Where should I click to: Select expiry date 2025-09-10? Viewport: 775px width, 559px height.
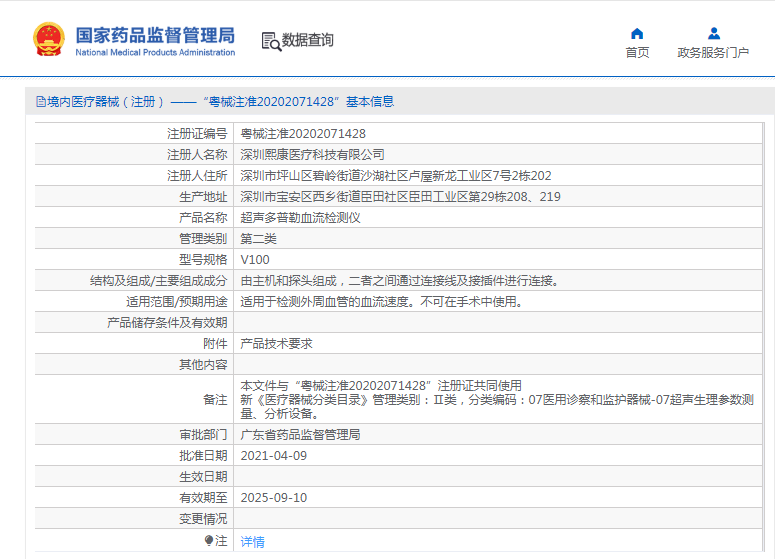(274, 498)
